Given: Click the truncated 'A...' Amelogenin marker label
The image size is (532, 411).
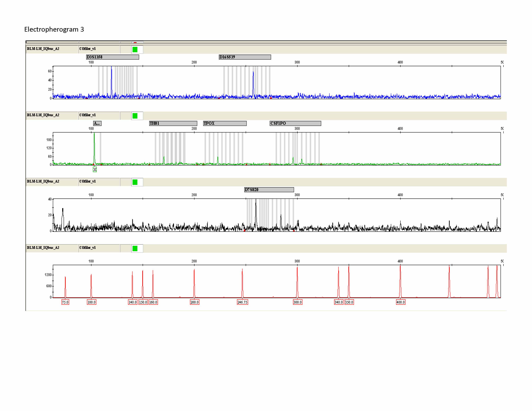Looking at the screenshot, I should pyautogui.click(x=97, y=123).
